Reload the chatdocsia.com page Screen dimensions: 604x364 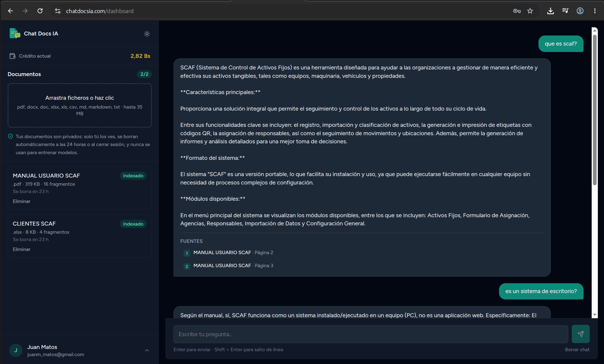[x=40, y=11]
